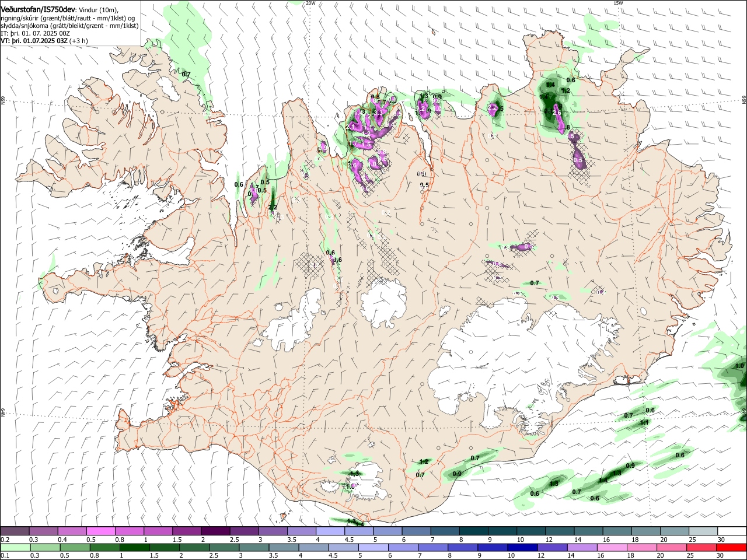Click the VT 01.07.2025 03Z valid-time line
This screenshot has width=747, height=560.
pos(44,41)
